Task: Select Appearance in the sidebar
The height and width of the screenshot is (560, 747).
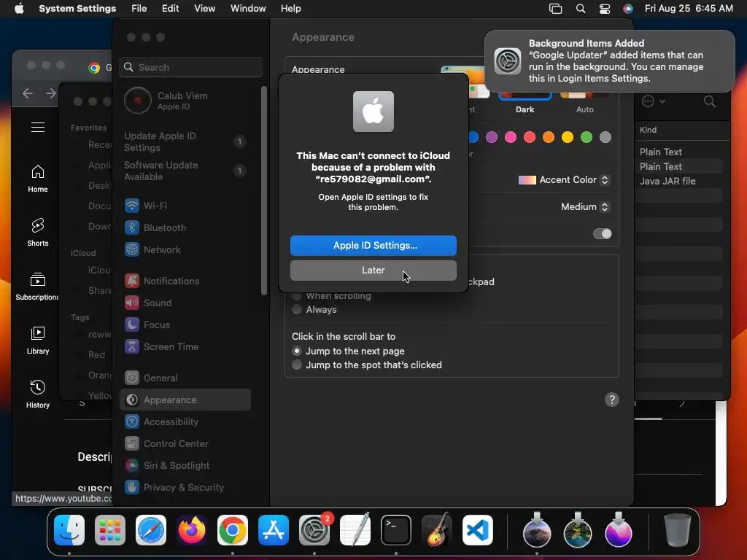Action: pos(185,400)
